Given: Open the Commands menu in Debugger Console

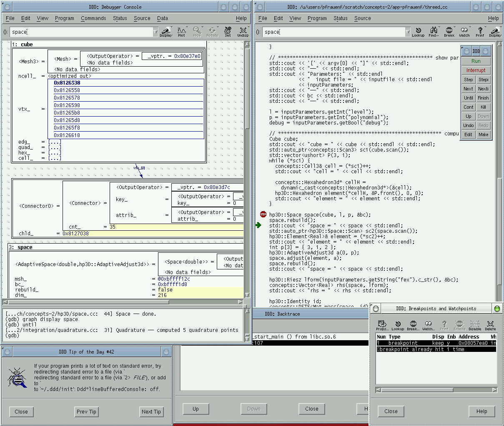Looking at the screenshot, I should coord(93,18).
